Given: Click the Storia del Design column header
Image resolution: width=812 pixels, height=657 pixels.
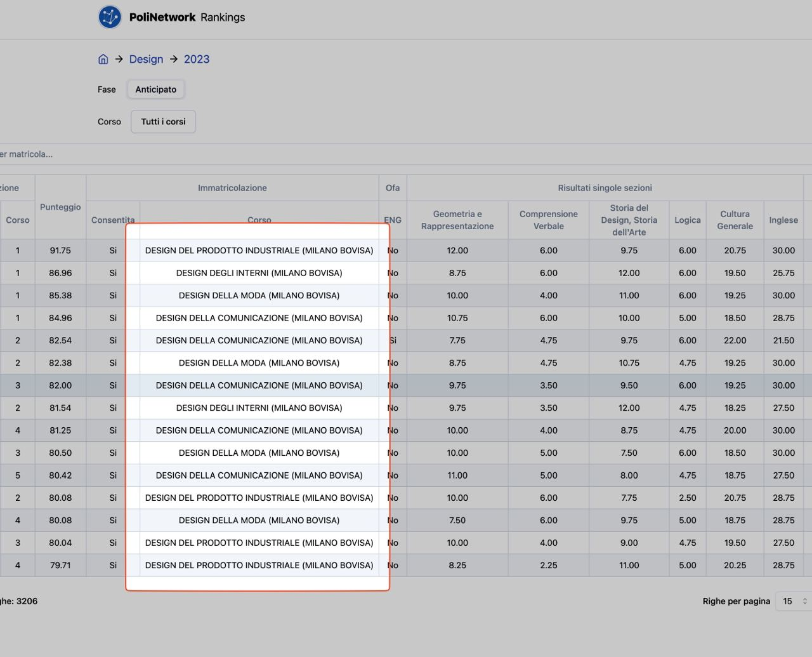Looking at the screenshot, I should pos(629,220).
